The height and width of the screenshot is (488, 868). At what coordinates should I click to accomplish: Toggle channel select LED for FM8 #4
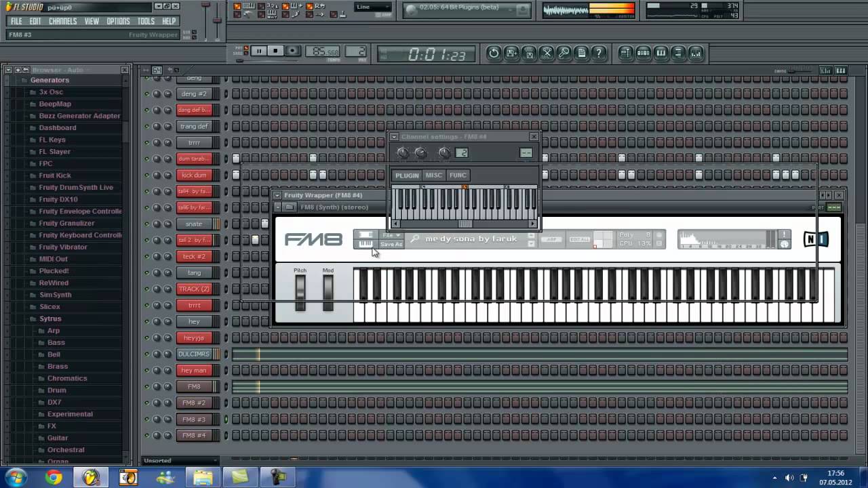(226, 435)
